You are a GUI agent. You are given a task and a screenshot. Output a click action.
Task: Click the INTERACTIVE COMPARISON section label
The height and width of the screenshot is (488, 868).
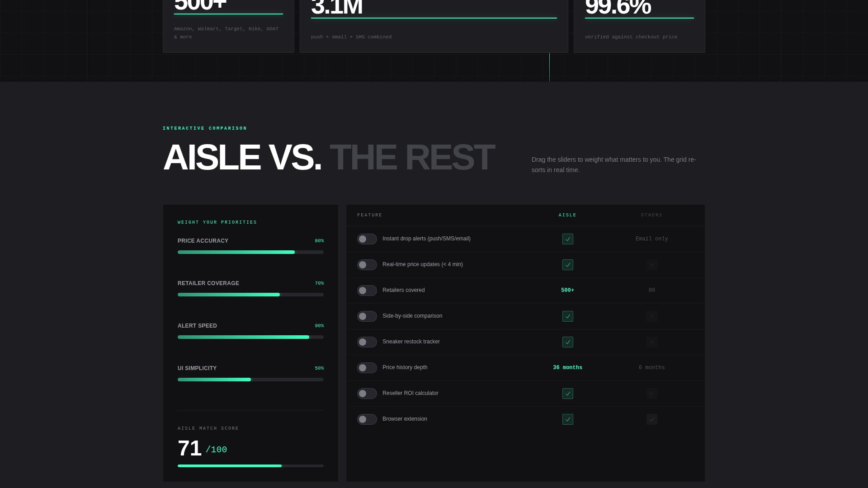coord(205,128)
